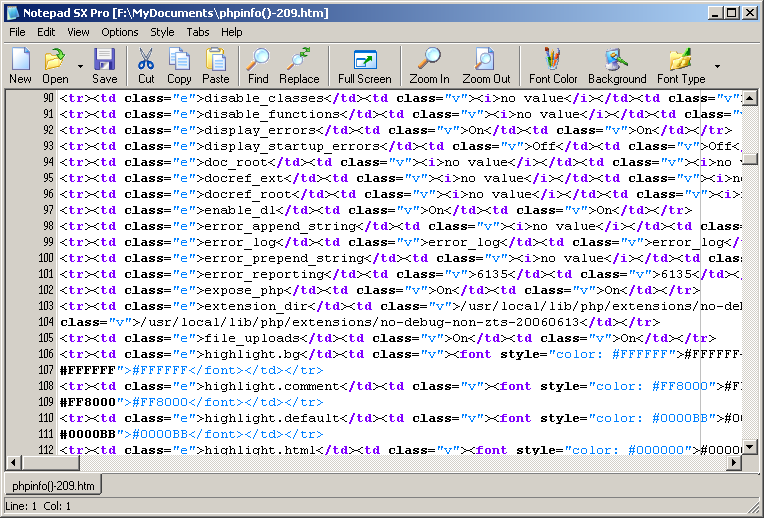764x518 pixels.
Task: Expand the Open button dropdown arrow
Action: (x=80, y=66)
